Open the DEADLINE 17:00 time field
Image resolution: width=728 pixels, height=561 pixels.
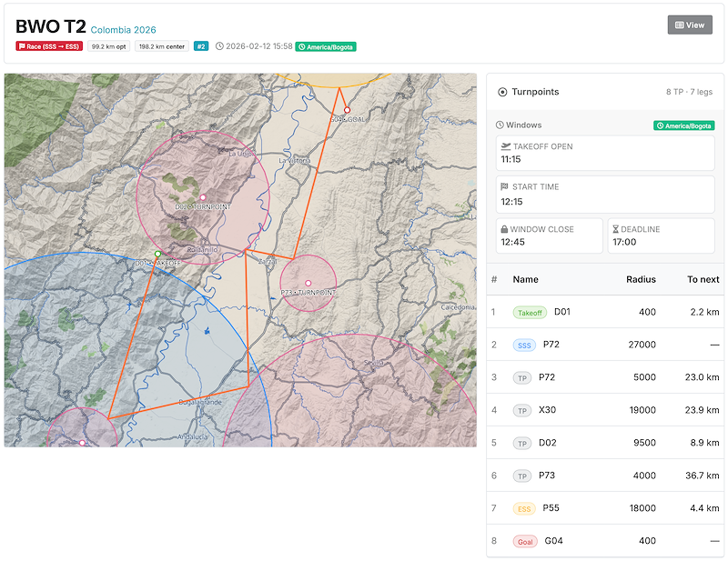coord(661,235)
